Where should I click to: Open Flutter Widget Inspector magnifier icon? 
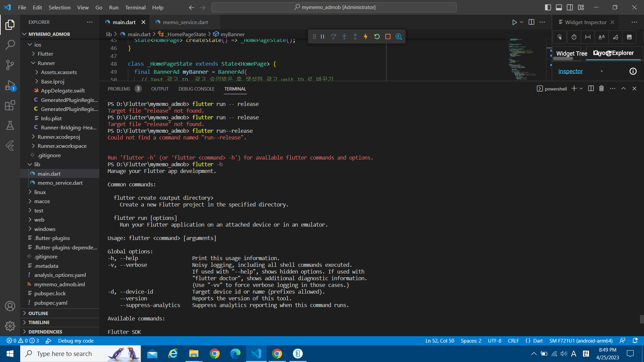pyautogui.click(x=399, y=37)
